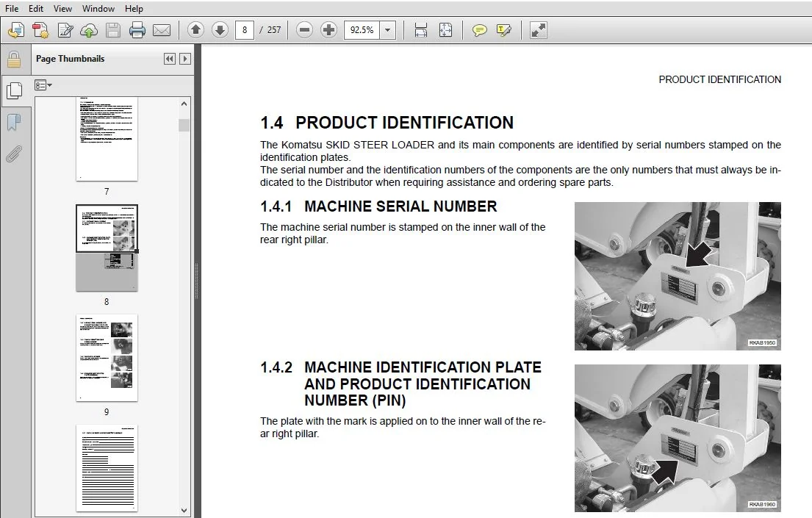Click the fit one full page icon
812x518 pixels.
click(445, 30)
